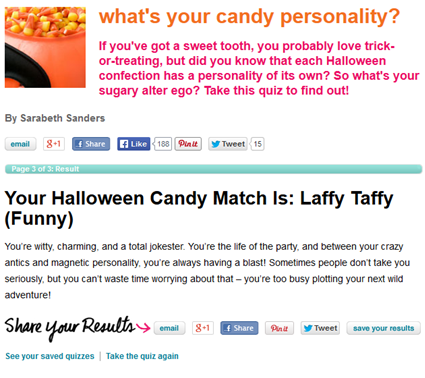The image size is (425, 378).
Task: Click the top email share button
Action: click(20, 144)
